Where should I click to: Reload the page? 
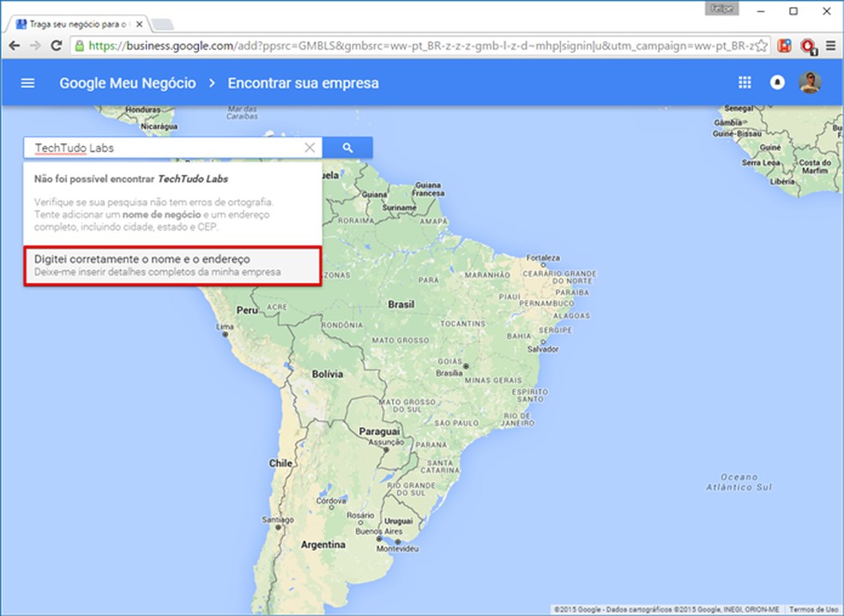coord(56,45)
